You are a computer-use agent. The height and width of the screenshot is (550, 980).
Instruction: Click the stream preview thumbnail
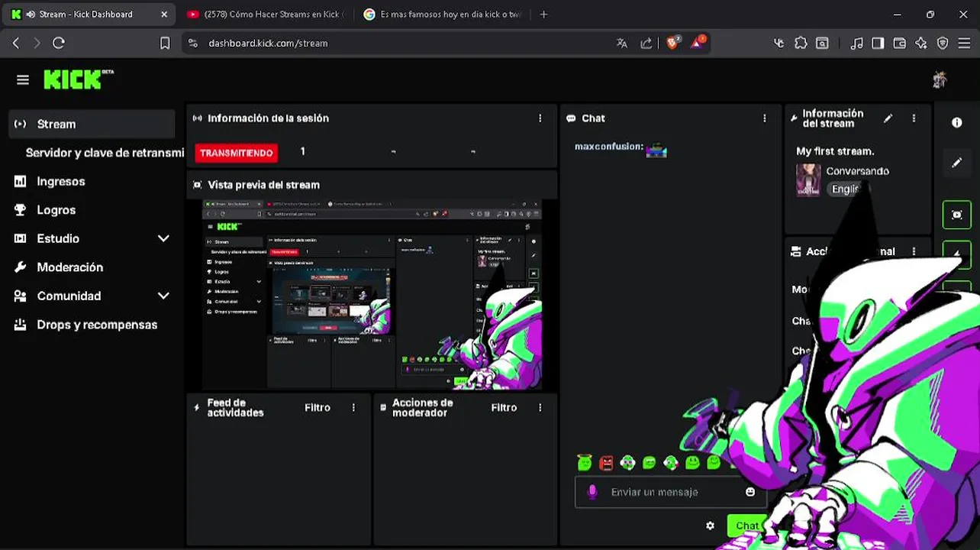tap(372, 294)
